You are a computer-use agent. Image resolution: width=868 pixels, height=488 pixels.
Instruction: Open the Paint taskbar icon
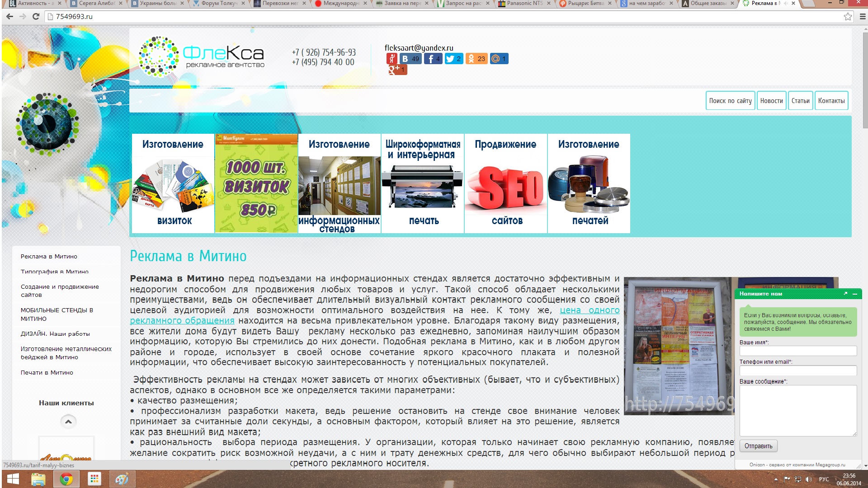pos(122,479)
